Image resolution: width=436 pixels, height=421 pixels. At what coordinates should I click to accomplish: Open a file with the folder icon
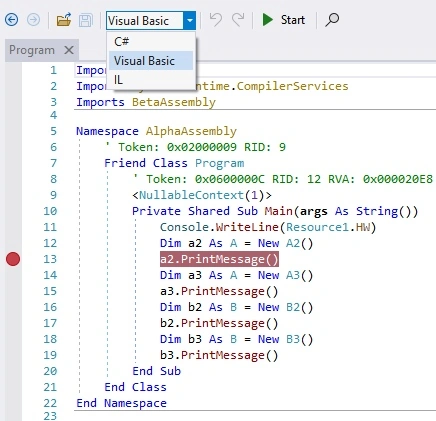[64, 20]
